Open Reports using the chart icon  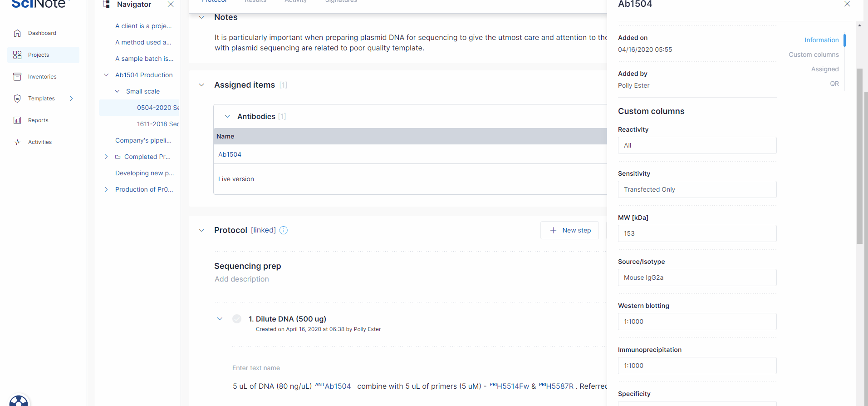(x=17, y=120)
